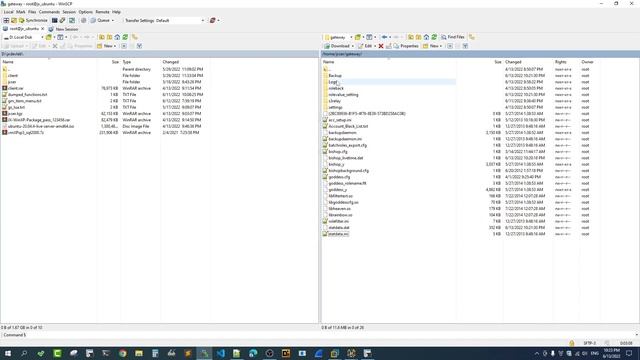
Task: Select the remote Logs folder
Action: pyautogui.click(x=333, y=82)
